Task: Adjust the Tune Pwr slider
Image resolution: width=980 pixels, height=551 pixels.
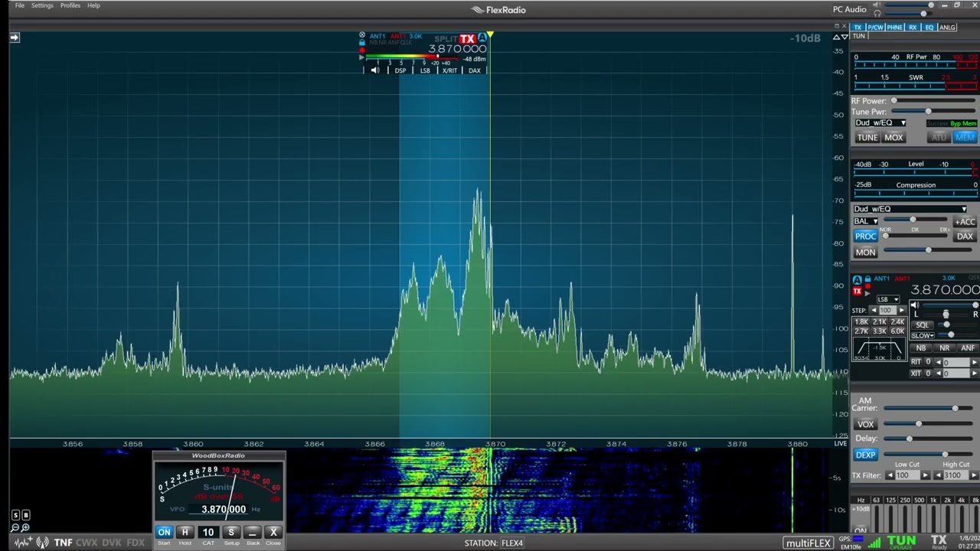Action: pos(933,112)
